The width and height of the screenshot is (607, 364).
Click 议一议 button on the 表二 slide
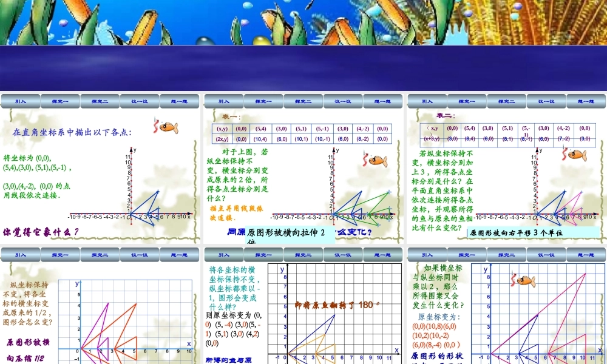[546, 101]
